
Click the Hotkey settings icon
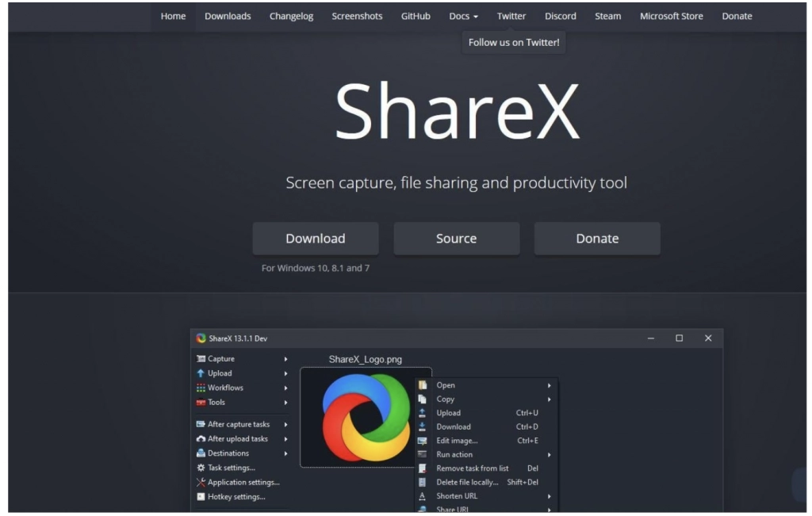tap(201, 497)
